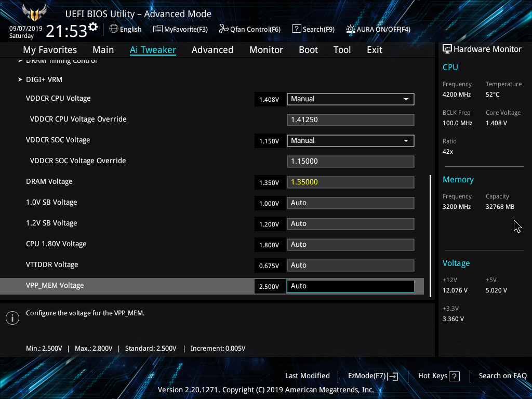Click the 0.675V VTTDDR readout

[x=270, y=265]
